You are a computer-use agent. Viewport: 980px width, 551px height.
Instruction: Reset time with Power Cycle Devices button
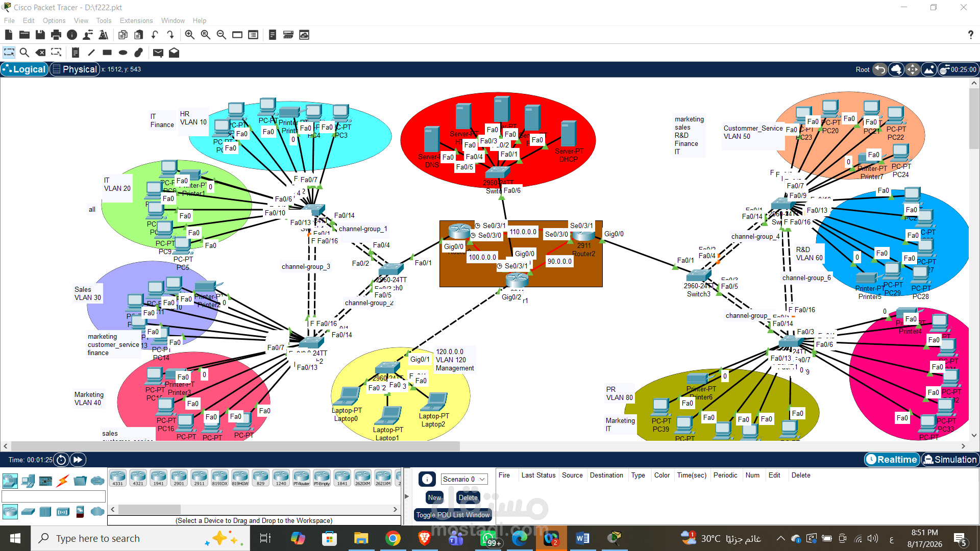pos(61,460)
